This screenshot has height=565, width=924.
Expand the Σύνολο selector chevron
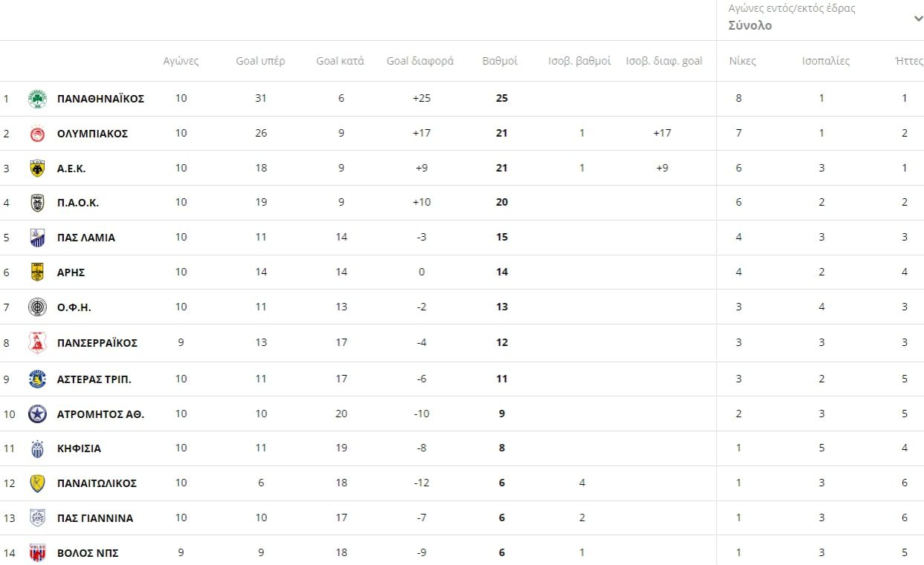click(x=918, y=19)
